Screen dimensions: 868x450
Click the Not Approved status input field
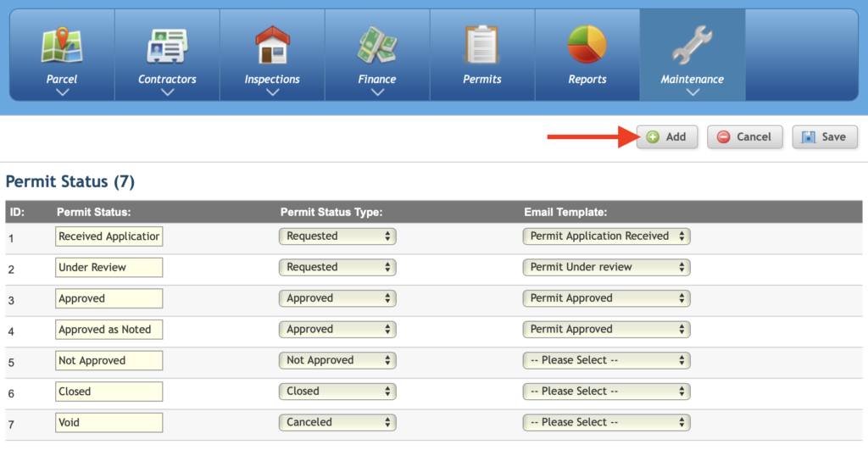(x=109, y=360)
